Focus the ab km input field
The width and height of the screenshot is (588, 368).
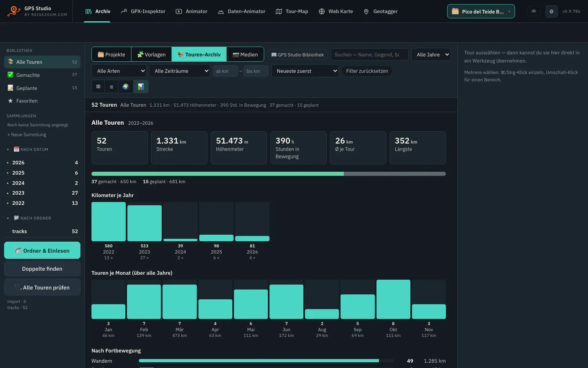tap(225, 71)
